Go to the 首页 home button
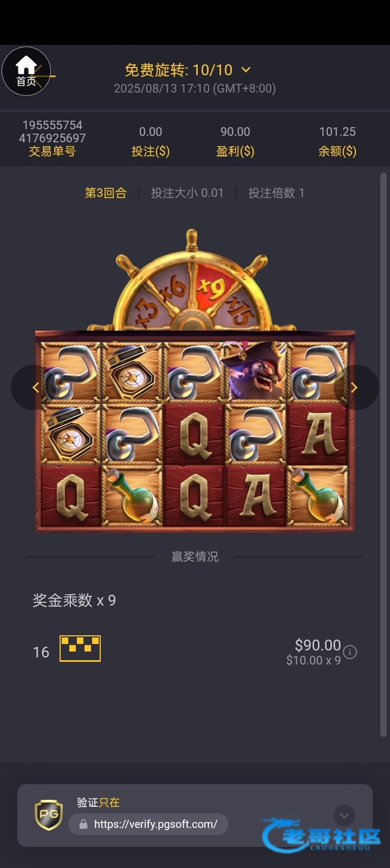Viewport: 390px width, 868px height. [x=26, y=71]
